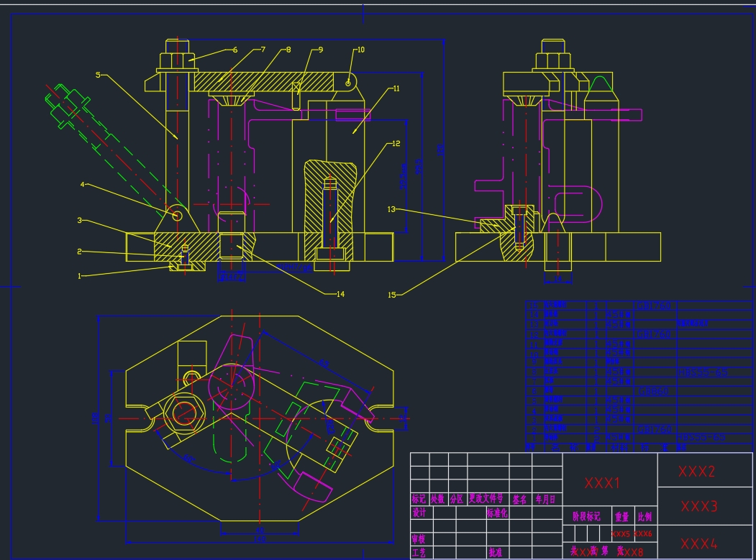Select the 14 dimension under side view
756x560 pixels.
click(558, 278)
